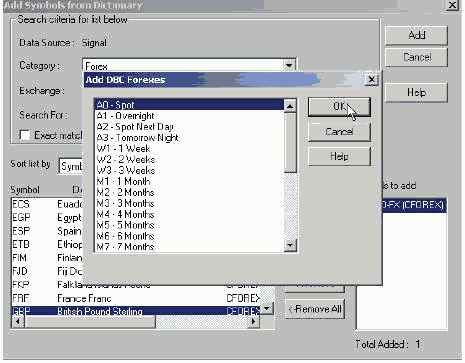Screen dimensions: 465x363
Task: Click the Symbol column header
Action: [x=25, y=190]
